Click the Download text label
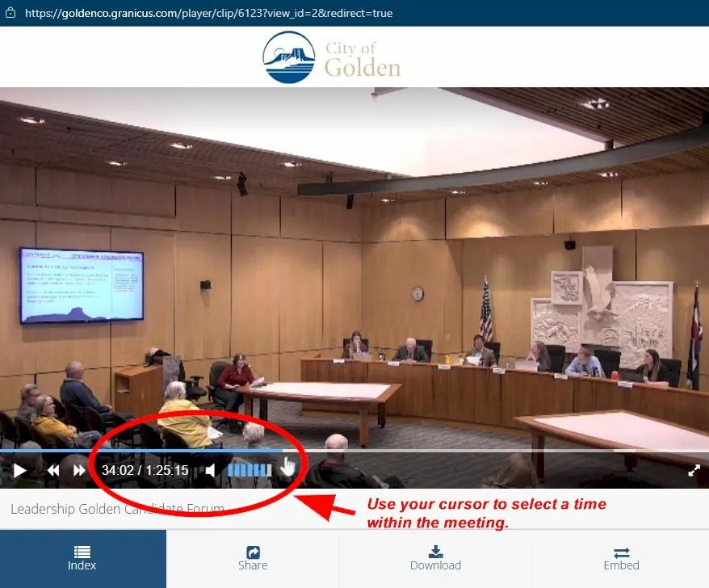Screen dimensions: 709x588 (x=435, y=565)
